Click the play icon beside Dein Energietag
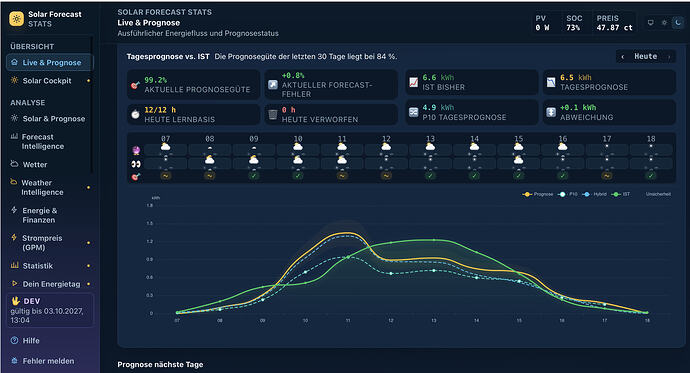Image resolution: width=690 pixels, height=373 pixels. coord(14,284)
